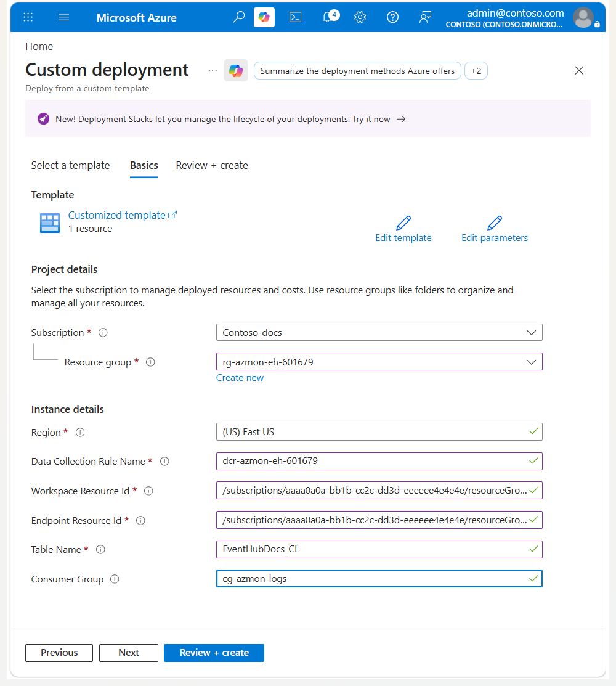616x686 pixels.
Task: Click Summarize the deployment methods suggestion
Action: click(357, 71)
